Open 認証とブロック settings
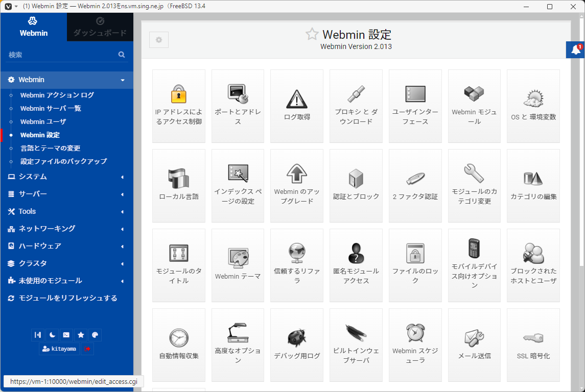This screenshot has height=392, width=585. [x=356, y=186]
